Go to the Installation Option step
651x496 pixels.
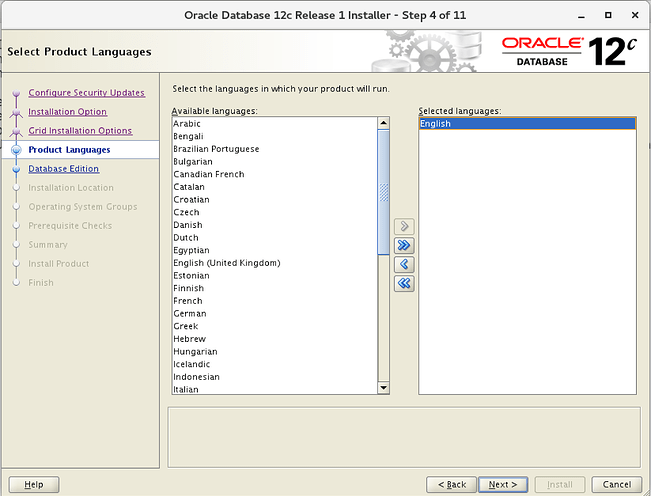[x=67, y=112]
